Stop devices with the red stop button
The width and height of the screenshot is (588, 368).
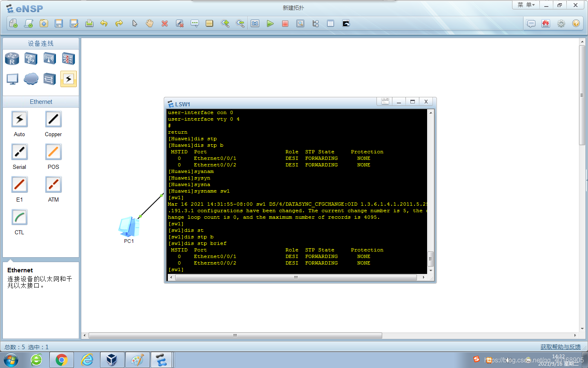285,23
